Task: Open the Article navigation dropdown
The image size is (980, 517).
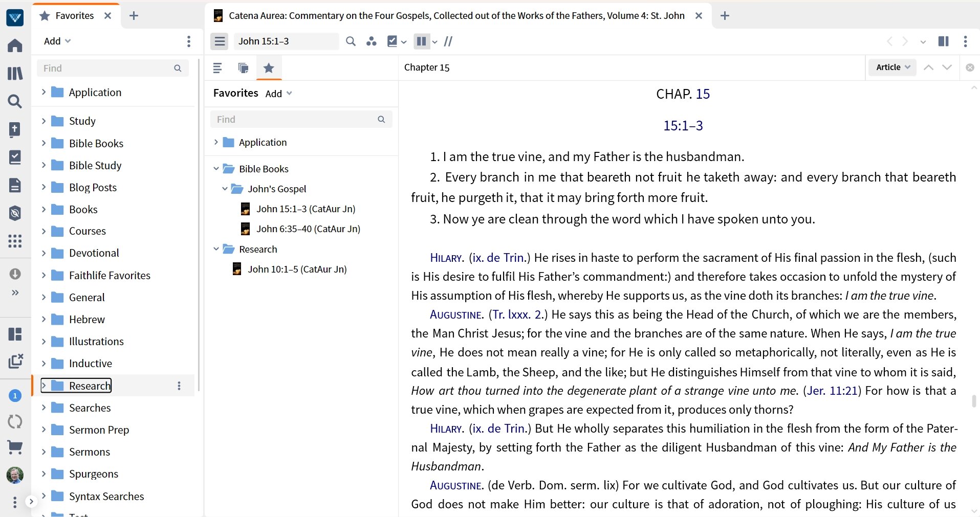Action: (x=892, y=67)
